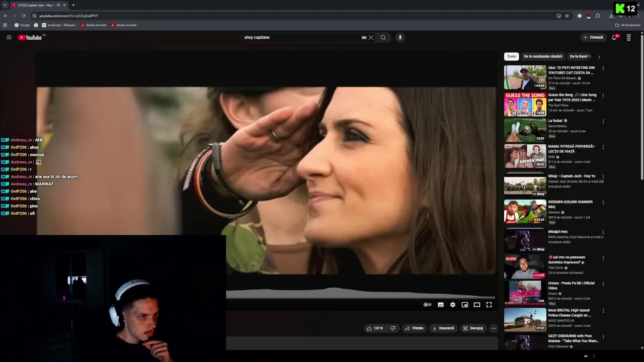
Task: Open options menu for MAMA VITREGĂ video
Action: click(x=603, y=147)
